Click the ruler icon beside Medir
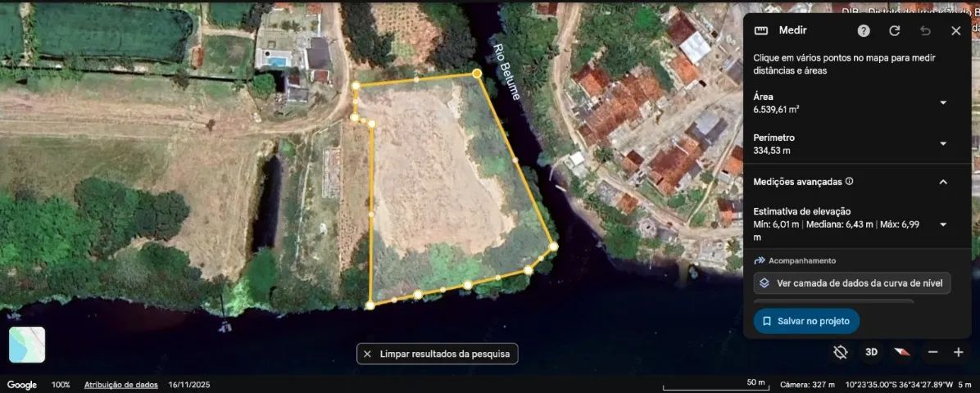Screen dimensions: 980x393 click(760, 30)
